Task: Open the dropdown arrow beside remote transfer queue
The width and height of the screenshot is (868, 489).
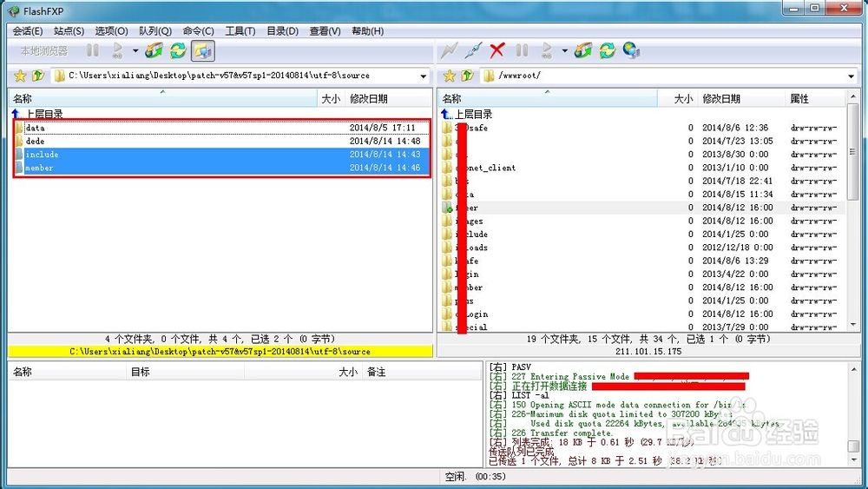Action: 565,51
